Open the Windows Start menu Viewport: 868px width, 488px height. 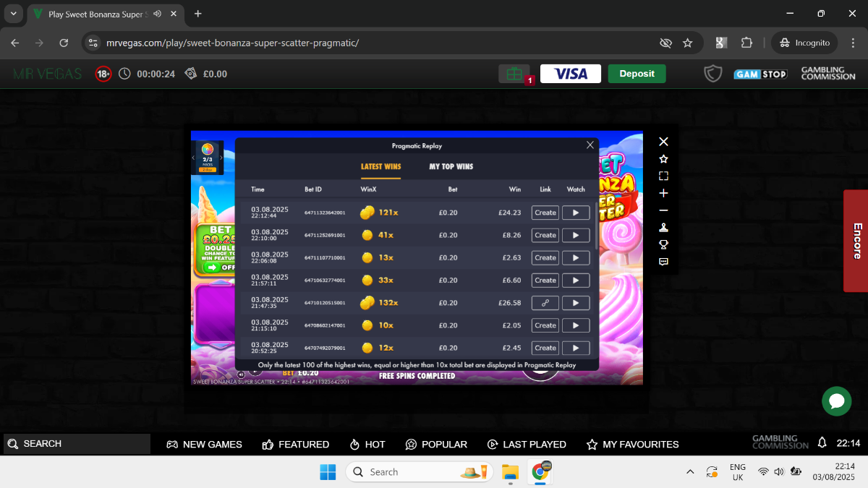[328, 472]
